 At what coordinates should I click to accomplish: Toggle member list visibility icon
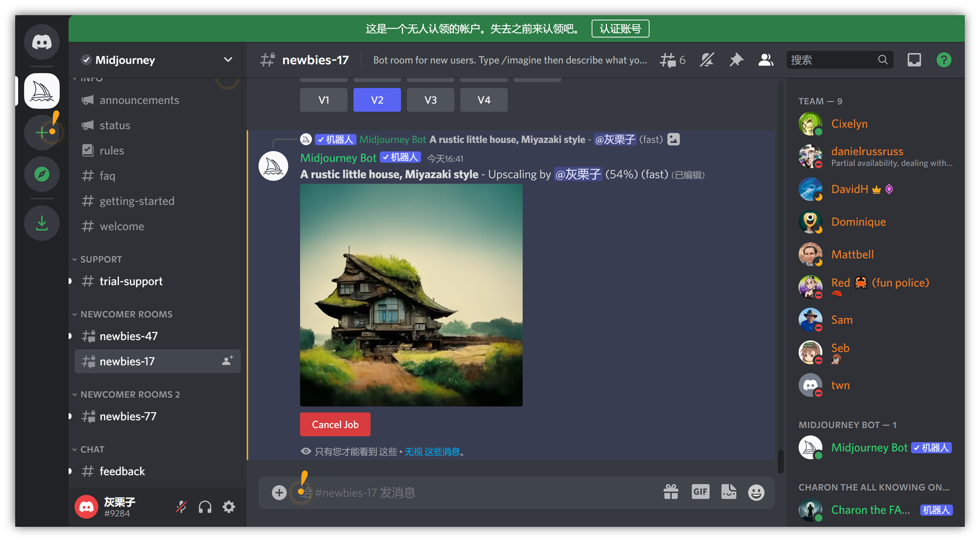(765, 60)
